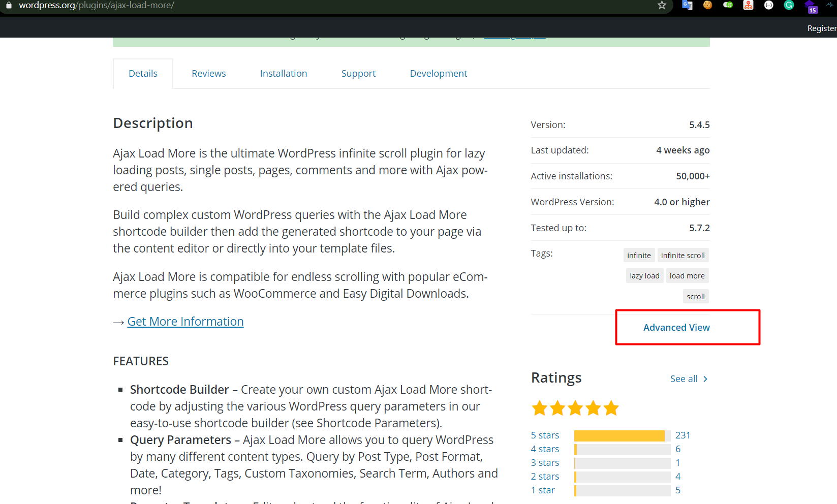Click the chevron next to See all

(x=705, y=379)
